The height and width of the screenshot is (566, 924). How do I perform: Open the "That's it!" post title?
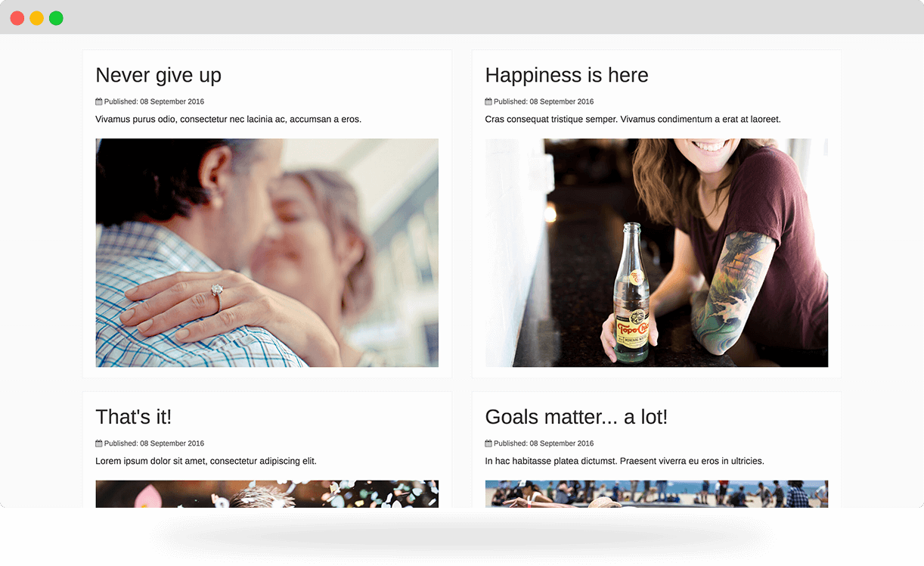133,417
